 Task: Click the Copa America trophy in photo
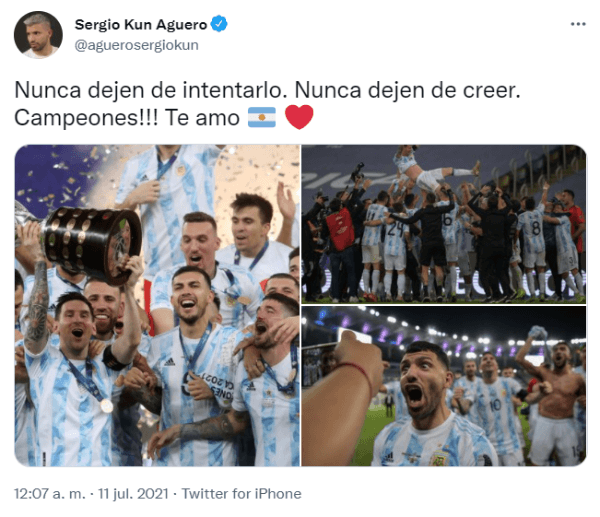[91, 244]
